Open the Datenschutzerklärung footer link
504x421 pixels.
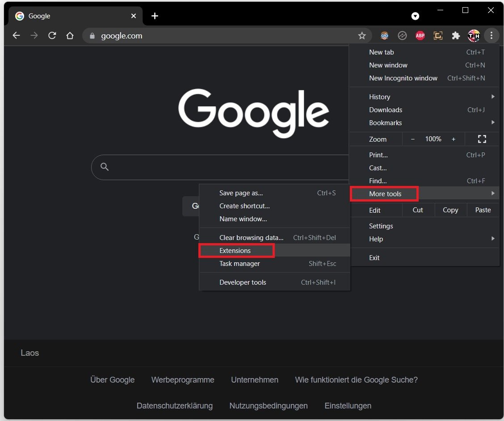point(175,406)
